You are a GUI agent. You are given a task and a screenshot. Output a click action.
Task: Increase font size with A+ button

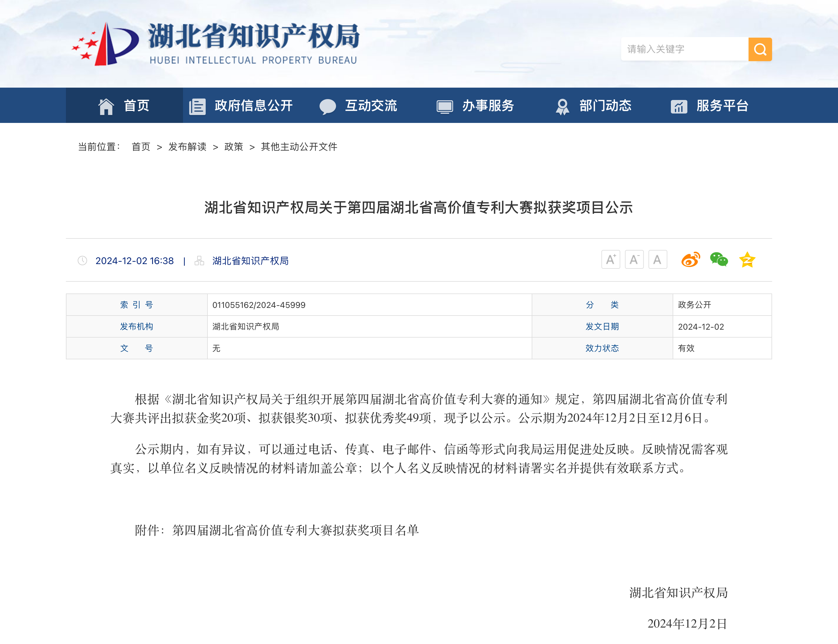pos(611,260)
